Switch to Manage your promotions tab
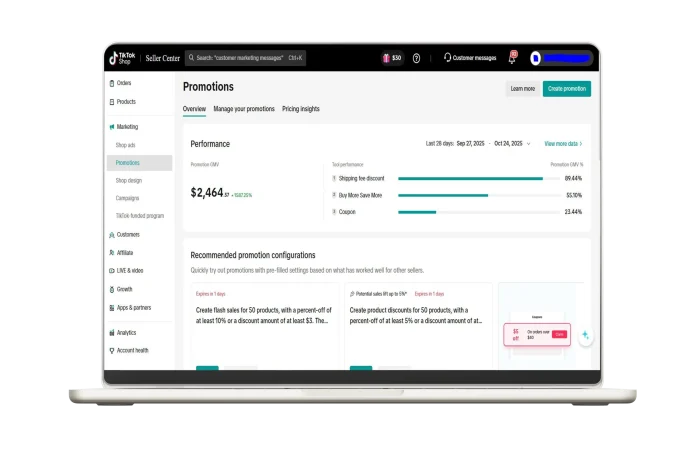Screen dimensions: 700x450 coord(243,108)
